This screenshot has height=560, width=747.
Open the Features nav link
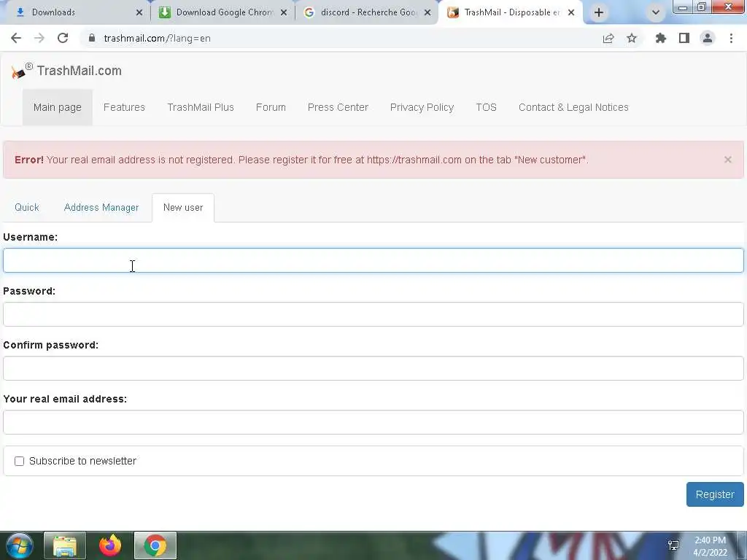[x=124, y=107]
